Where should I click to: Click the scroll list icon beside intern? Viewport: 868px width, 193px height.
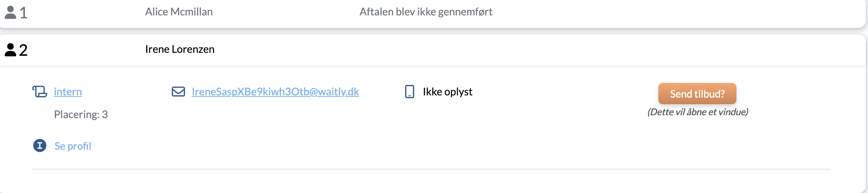[x=40, y=91]
